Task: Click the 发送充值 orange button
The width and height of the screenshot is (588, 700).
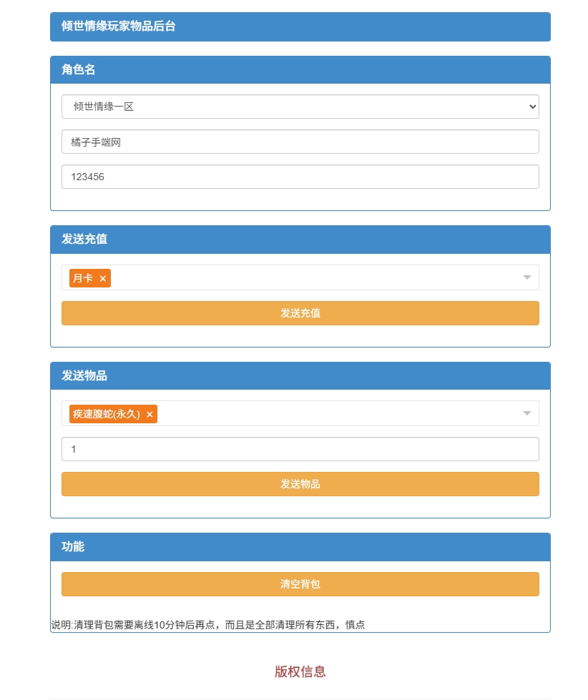Action: 300,313
